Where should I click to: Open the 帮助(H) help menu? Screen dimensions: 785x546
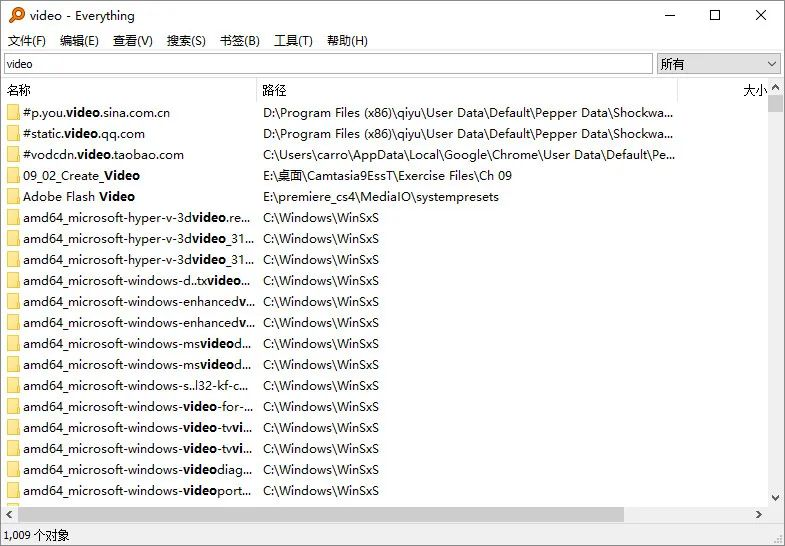(347, 41)
